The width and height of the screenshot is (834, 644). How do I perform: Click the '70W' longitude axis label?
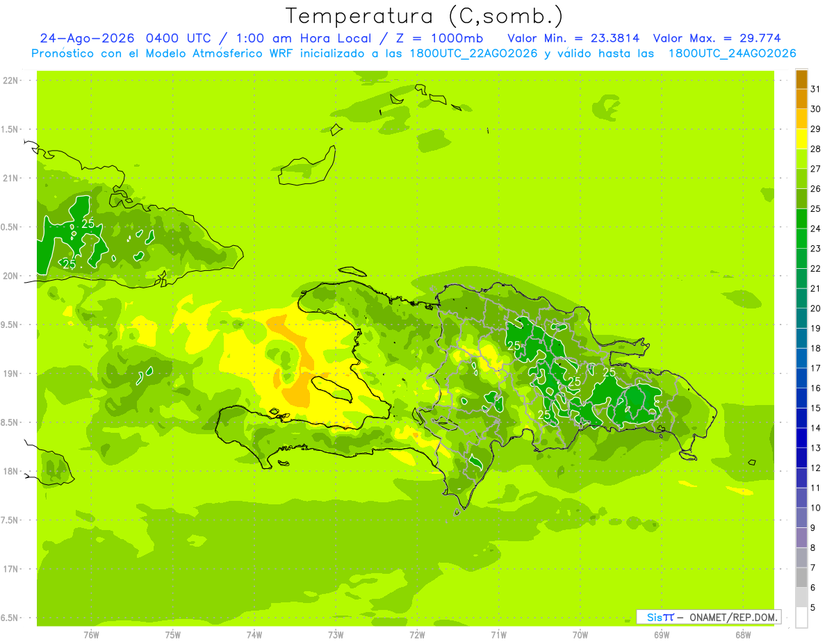[x=580, y=635]
